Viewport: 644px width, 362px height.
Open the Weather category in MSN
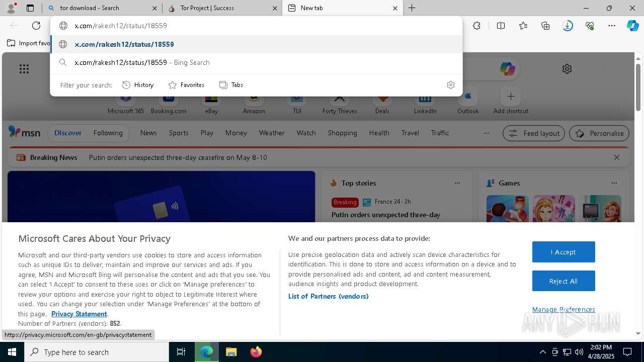coord(272,133)
